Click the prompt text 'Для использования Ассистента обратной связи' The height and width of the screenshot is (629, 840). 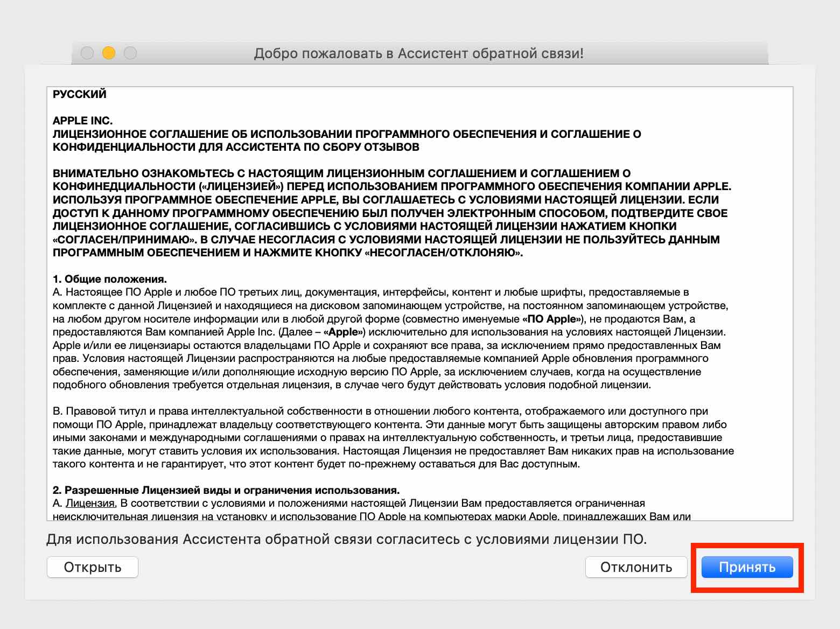pyautogui.click(x=209, y=539)
